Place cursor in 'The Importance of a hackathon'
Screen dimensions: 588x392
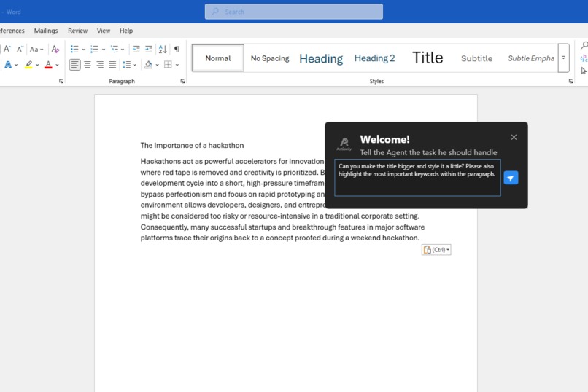192,145
